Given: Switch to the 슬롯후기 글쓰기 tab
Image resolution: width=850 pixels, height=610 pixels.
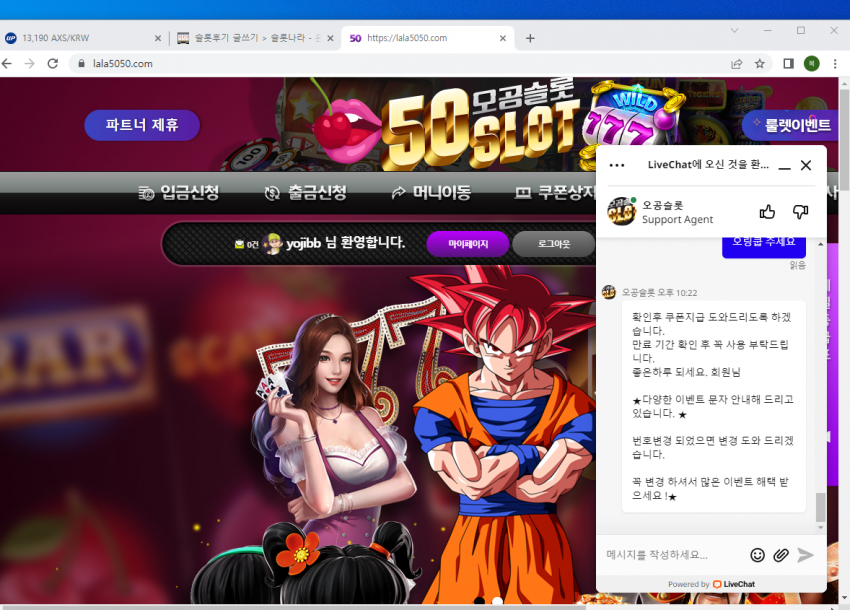Looking at the screenshot, I should click(x=255, y=38).
